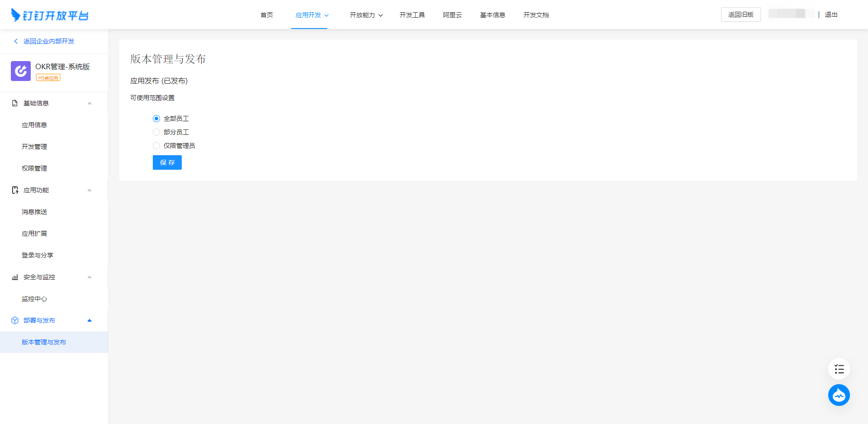This screenshot has width=868, height=424.
Task: Open the 开发工具 menu item
Action: [412, 15]
